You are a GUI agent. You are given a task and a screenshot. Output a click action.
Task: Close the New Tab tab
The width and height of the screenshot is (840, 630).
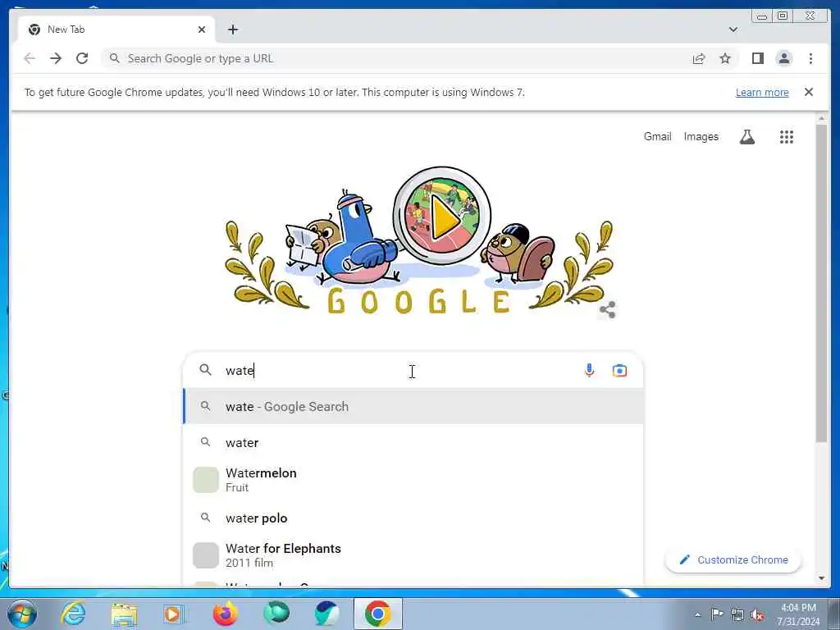coord(202,30)
